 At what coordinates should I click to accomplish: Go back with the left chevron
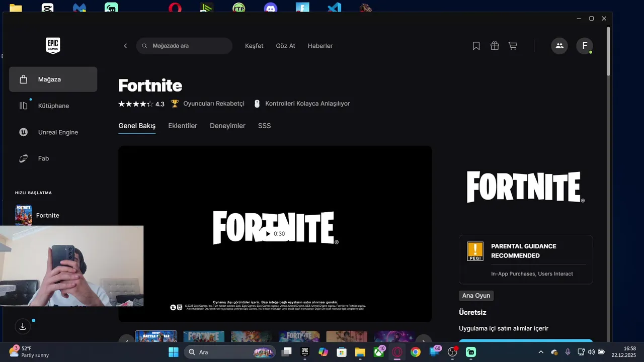click(x=125, y=46)
